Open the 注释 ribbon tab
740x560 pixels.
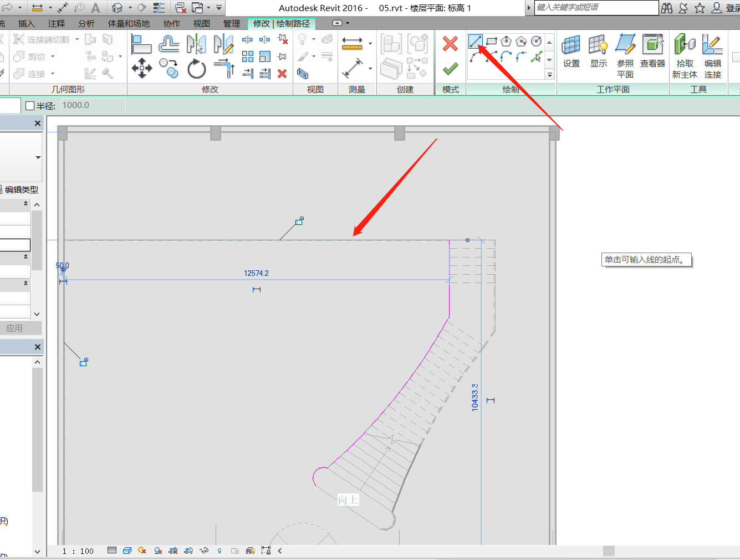tap(56, 23)
